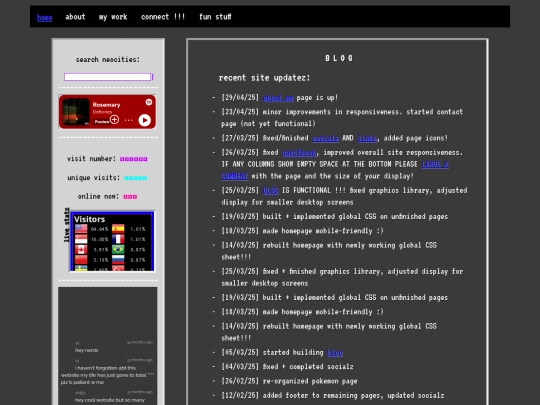Screen dimensions: 540x405
Task: Click the France flag icon
Action: pyautogui.click(x=118, y=239)
